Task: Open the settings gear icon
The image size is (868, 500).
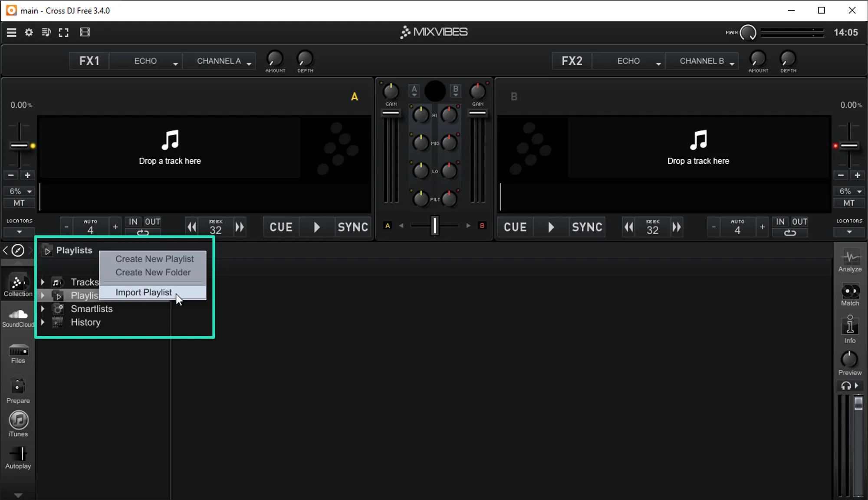Action: click(29, 32)
